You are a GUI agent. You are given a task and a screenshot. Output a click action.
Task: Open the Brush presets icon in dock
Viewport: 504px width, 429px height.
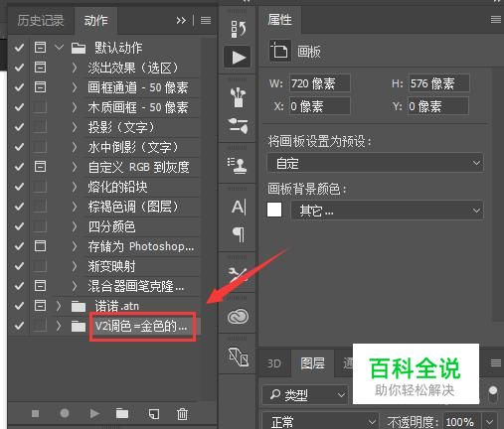tap(238, 97)
